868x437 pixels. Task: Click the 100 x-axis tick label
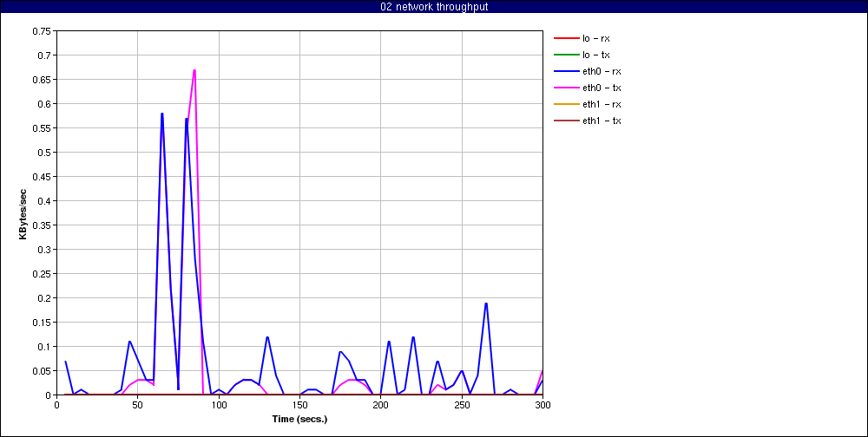219,405
